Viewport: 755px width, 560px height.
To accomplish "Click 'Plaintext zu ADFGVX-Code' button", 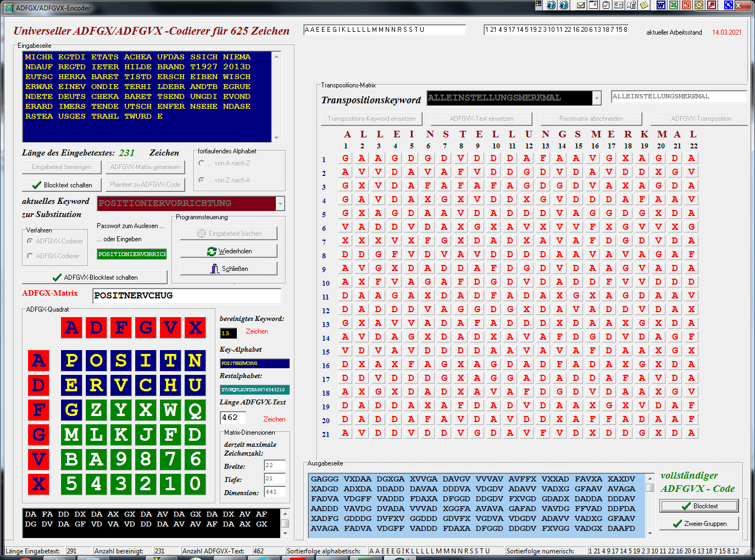I will (x=145, y=185).
